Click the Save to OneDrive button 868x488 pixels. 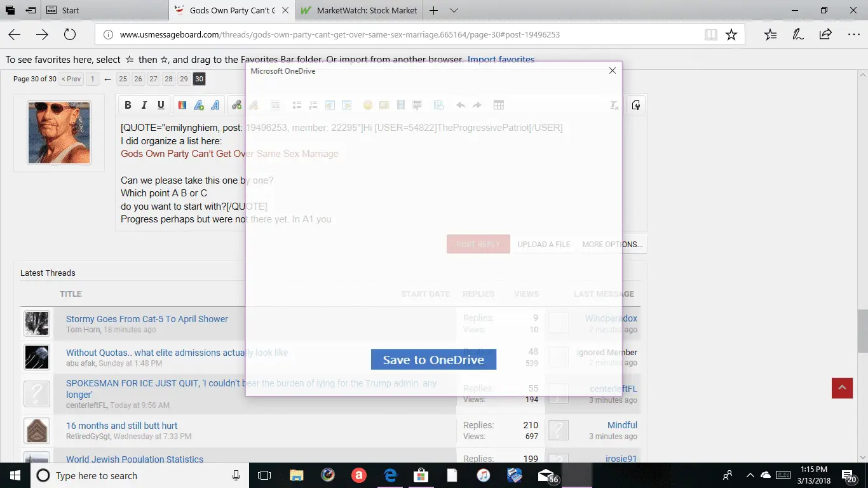pyautogui.click(x=433, y=360)
